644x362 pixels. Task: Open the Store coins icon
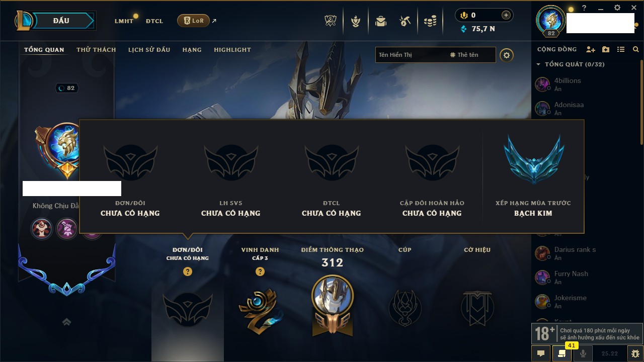430,21
